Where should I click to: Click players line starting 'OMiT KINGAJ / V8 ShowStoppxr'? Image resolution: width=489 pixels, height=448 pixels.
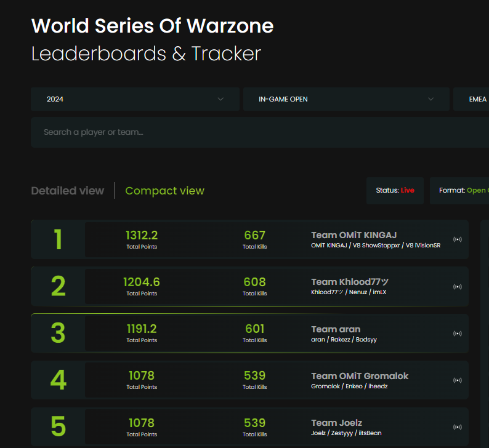(x=376, y=246)
